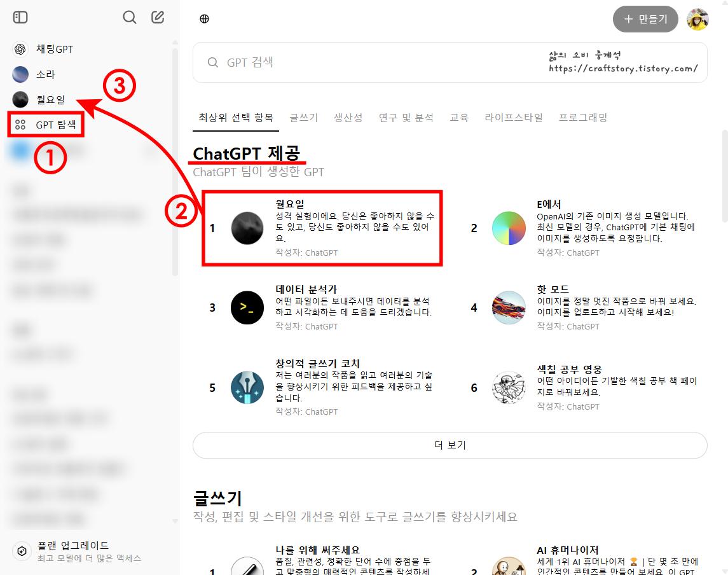Click the E에서 colorful avatar icon
The width and height of the screenshot is (728, 575).
[x=509, y=228]
